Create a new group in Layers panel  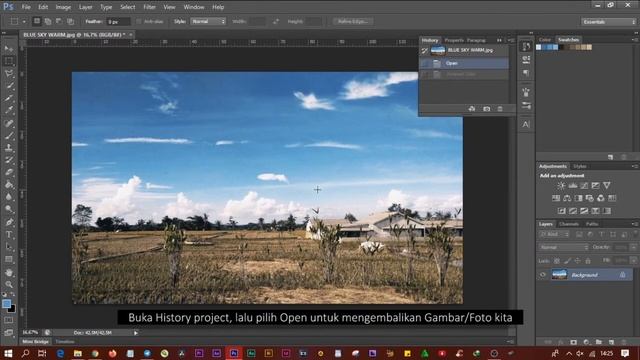[599, 342]
